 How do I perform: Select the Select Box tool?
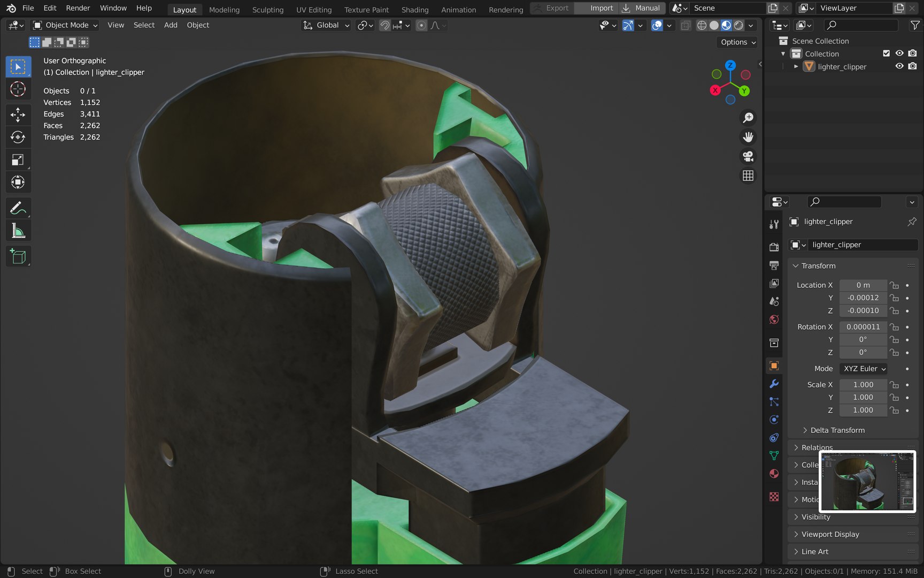[x=18, y=67]
